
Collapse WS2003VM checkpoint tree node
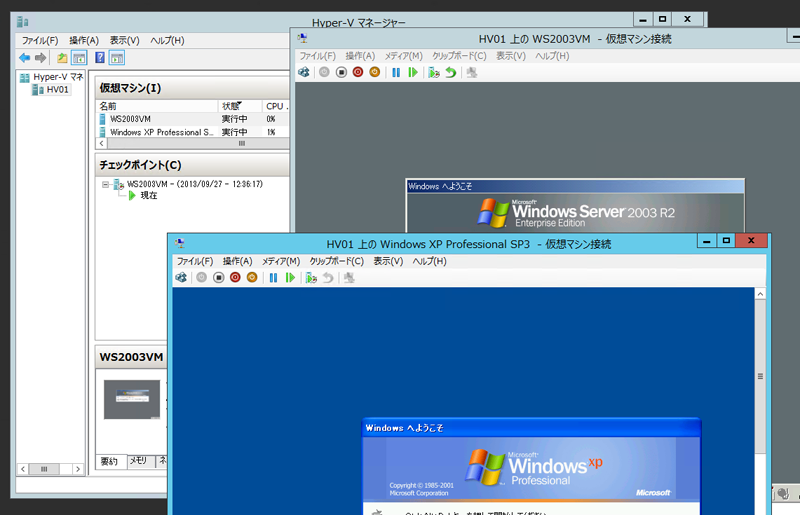[x=105, y=184]
